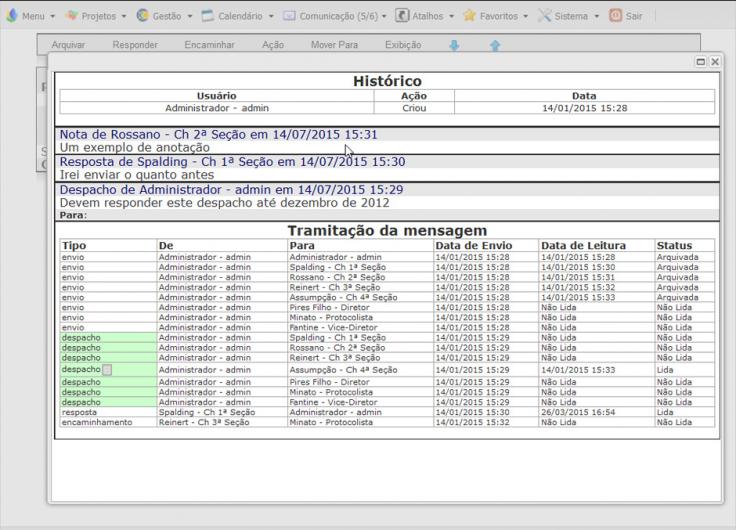Viewport: 736px width, 530px height.
Task: Click the Sair power icon
Action: point(615,16)
